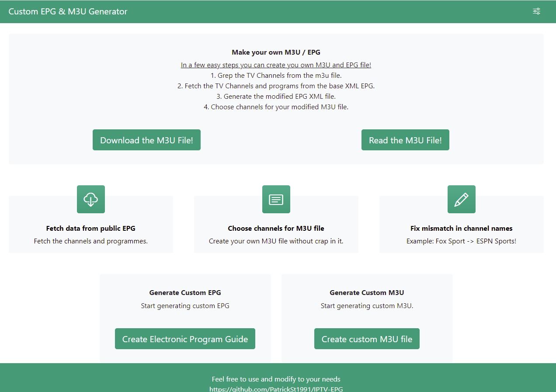Click 'Fetch the channels and programmes.' description
Screen dimensions: 556x392
pos(91,241)
